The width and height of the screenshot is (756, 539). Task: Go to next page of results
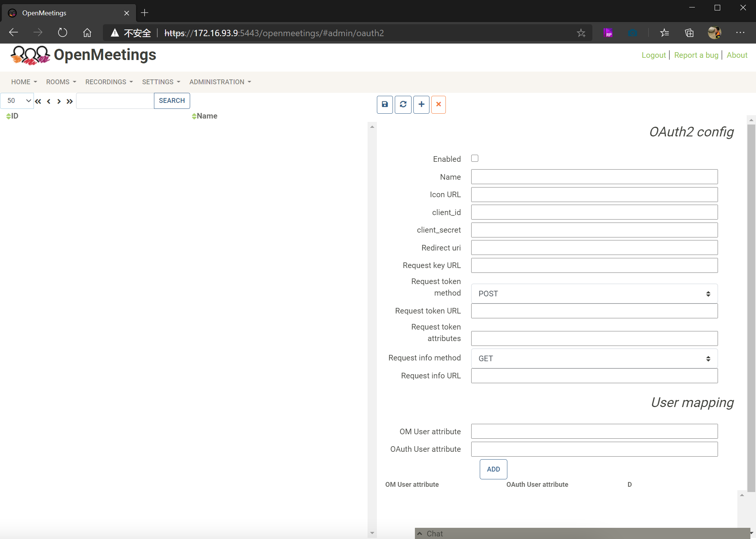click(x=59, y=101)
